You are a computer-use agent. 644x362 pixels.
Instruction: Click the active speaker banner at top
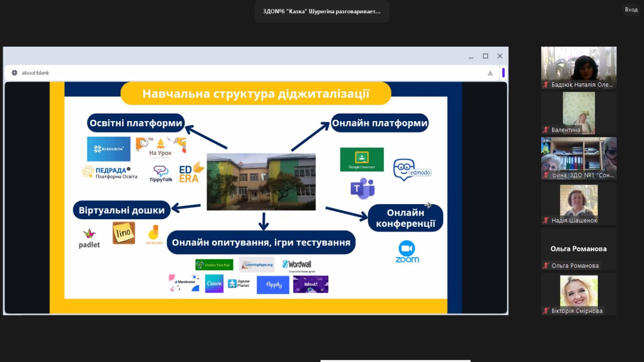(x=322, y=11)
